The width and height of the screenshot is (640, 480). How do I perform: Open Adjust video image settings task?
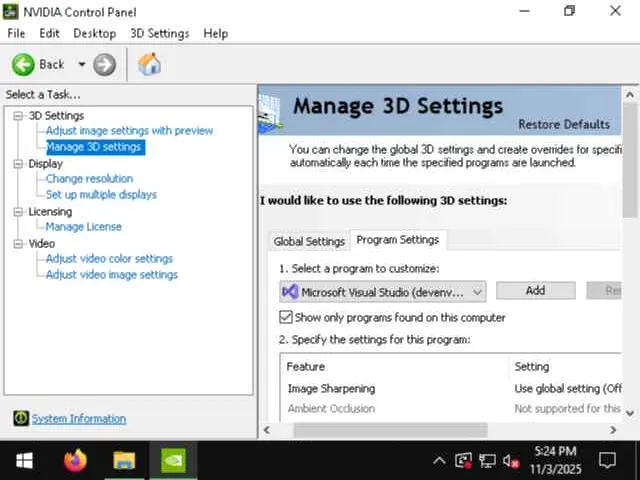click(x=112, y=275)
